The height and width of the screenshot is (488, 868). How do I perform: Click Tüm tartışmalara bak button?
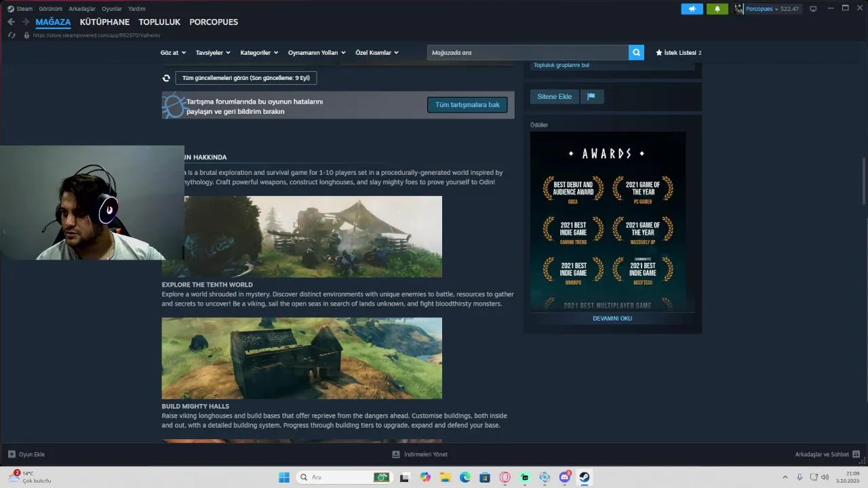tap(467, 105)
